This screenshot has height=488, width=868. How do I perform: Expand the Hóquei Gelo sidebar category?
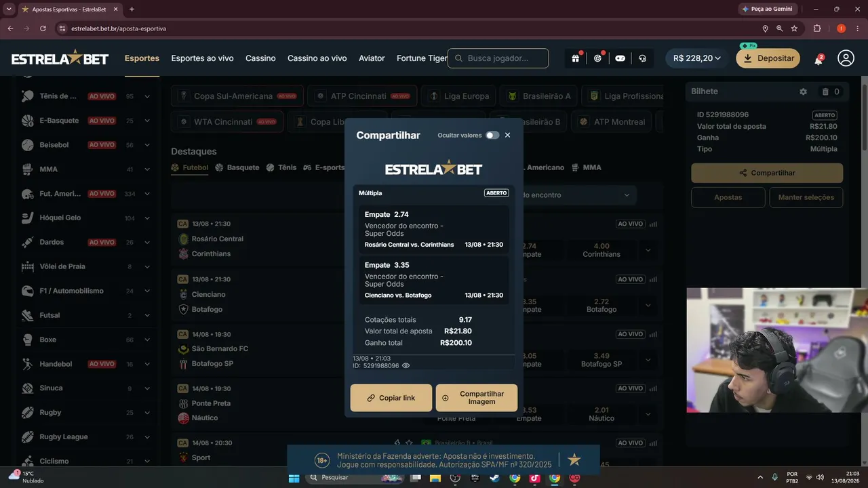tap(147, 218)
